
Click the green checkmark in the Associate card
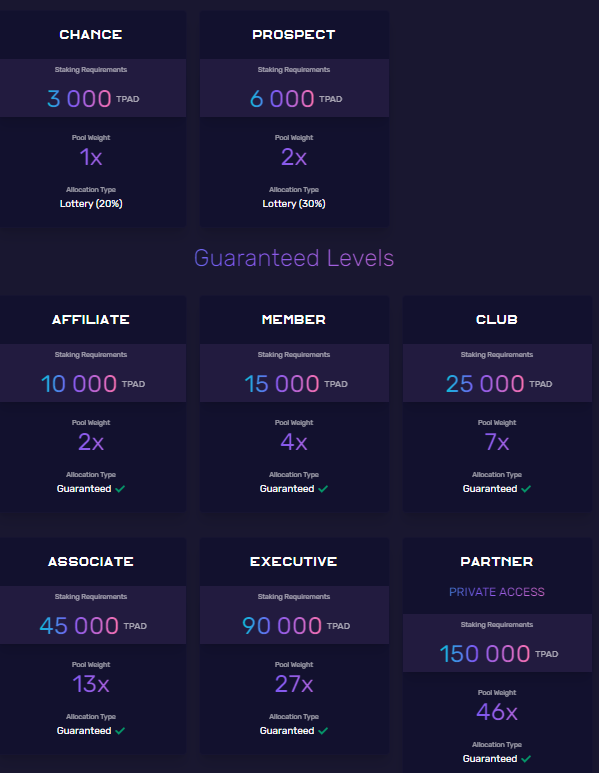(120, 731)
